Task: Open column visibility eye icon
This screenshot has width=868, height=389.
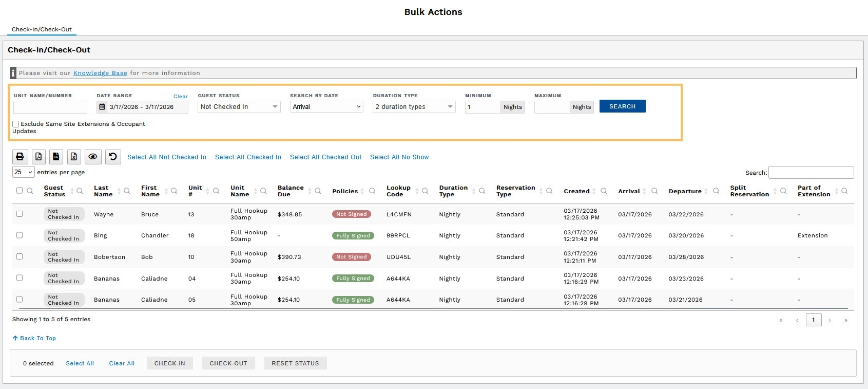Action: (93, 157)
